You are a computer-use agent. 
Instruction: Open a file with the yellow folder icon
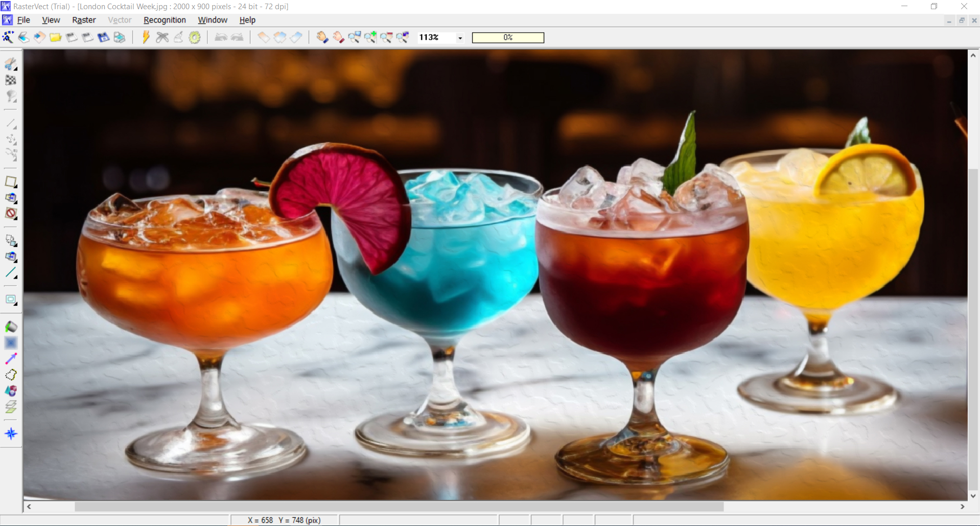tap(56, 37)
